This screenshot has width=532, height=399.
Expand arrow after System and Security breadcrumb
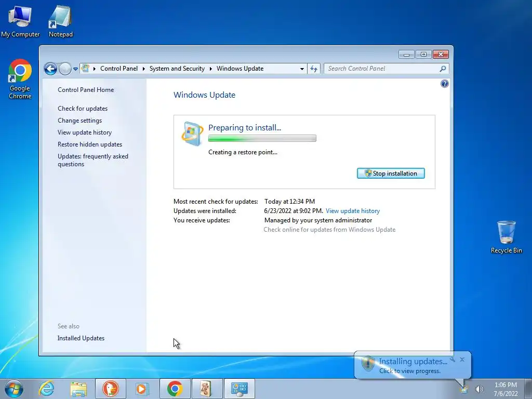click(210, 69)
